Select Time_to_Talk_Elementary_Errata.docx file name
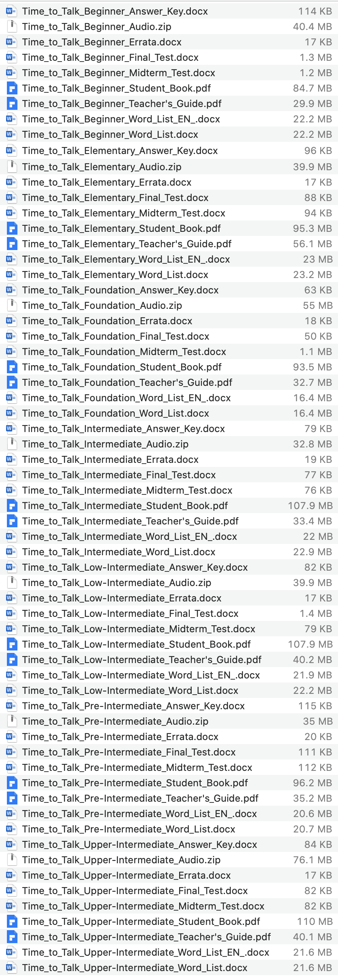 (107, 182)
